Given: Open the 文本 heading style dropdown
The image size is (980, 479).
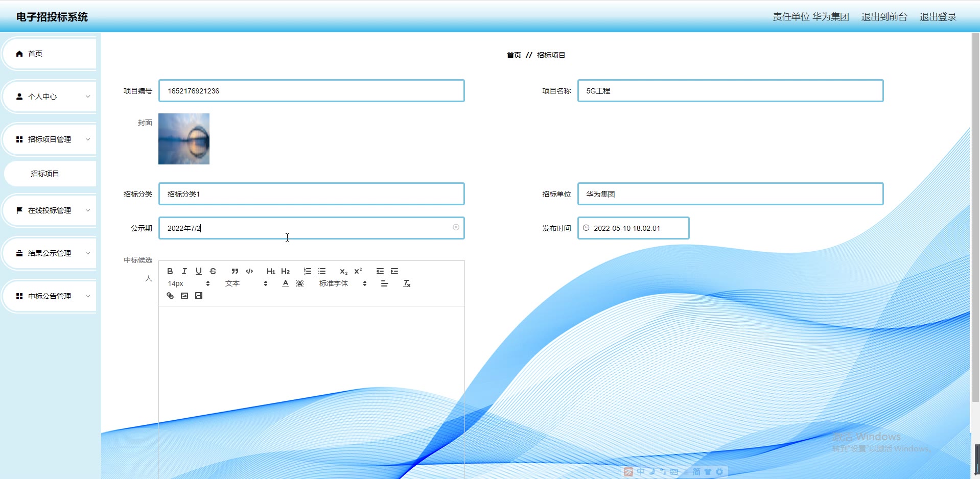Looking at the screenshot, I should [246, 283].
